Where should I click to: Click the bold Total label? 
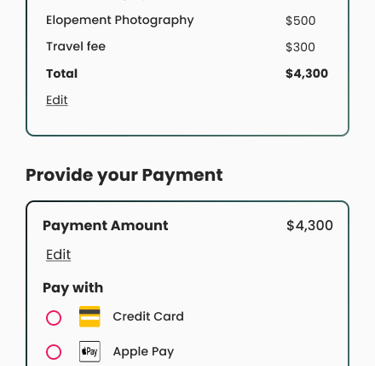click(62, 74)
